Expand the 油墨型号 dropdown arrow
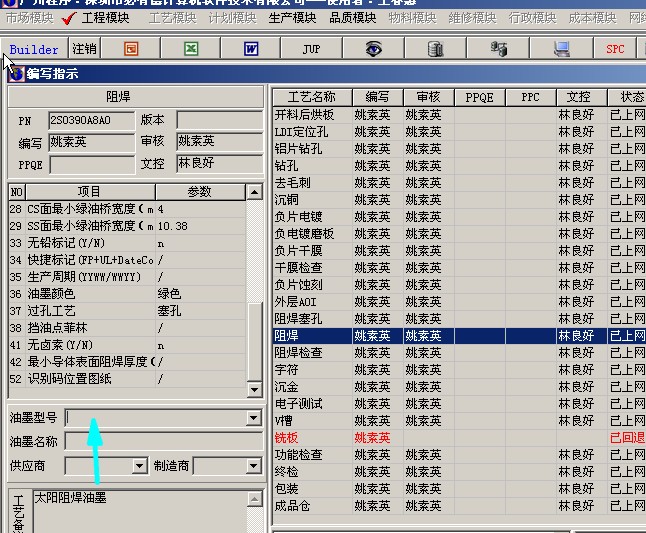This screenshot has height=533, width=646. (x=254, y=418)
